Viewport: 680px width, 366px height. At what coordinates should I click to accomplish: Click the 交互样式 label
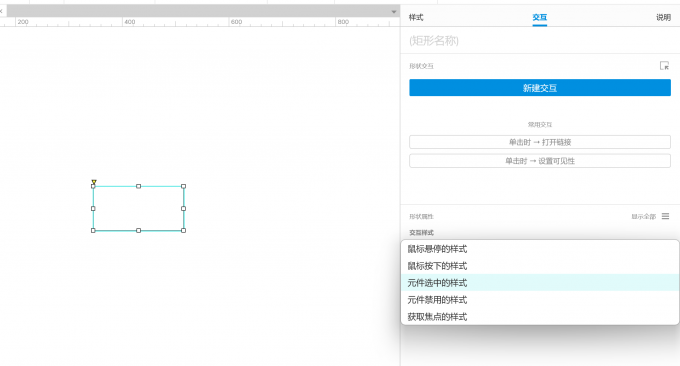point(421,232)
